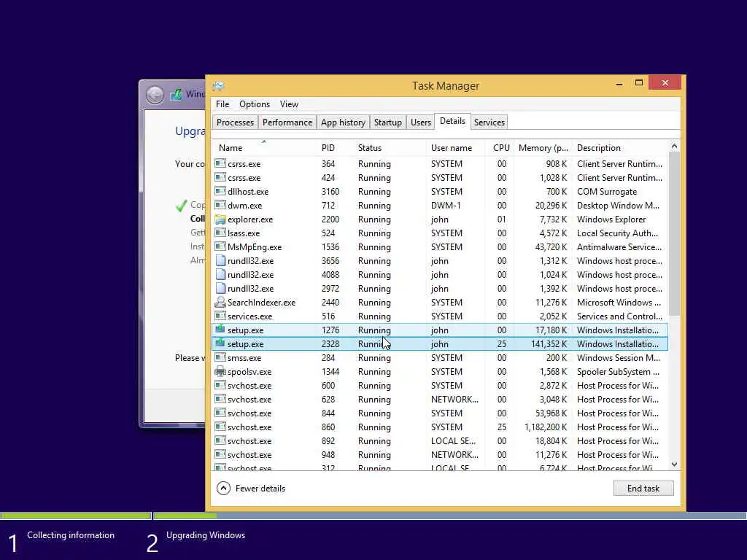Select the SearchIndexer.exe process name
747x560 pixels.
262,303
